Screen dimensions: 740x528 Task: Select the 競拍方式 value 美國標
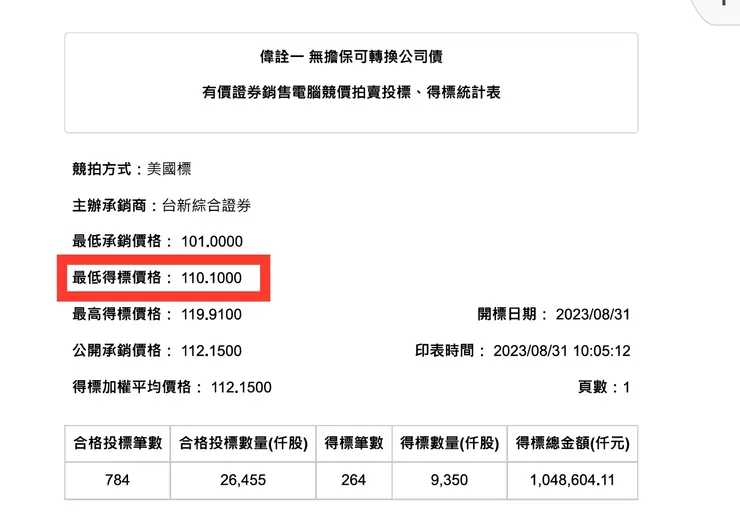click(169, 169)
